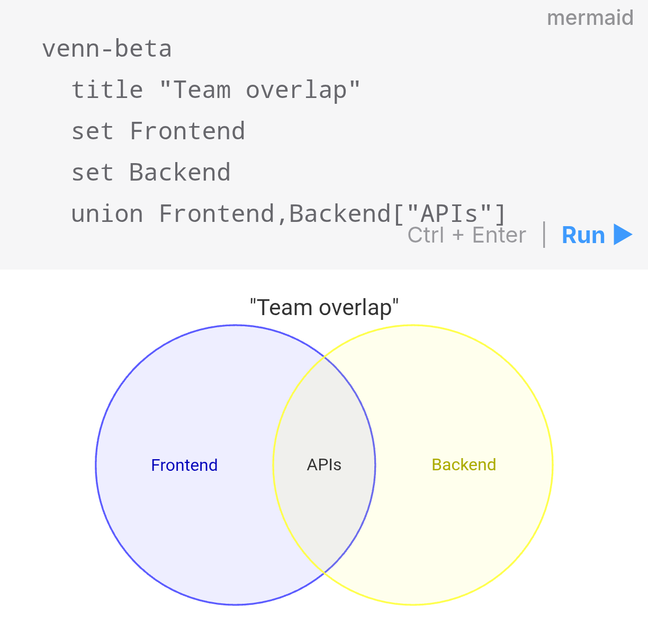
Task: Click the blue circle's outline stroke
Action: (x=96, y=464)
